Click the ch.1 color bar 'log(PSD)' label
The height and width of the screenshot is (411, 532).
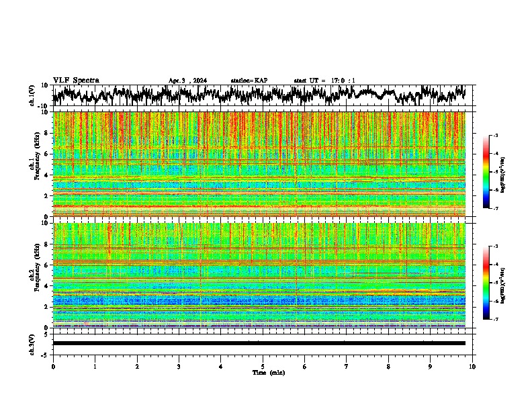point(503,175)
